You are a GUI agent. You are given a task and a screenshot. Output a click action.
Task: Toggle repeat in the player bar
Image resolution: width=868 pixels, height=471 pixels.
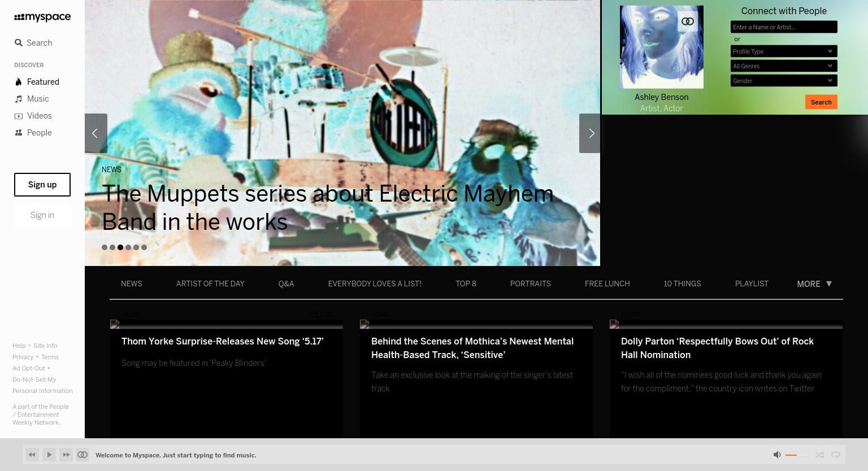click(836, 455)
